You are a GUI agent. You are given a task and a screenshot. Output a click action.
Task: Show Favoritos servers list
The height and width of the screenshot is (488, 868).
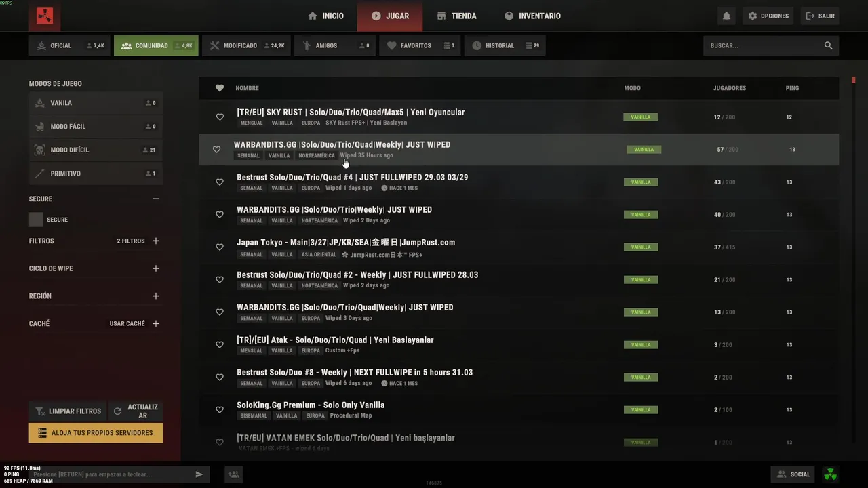coord(420,45)
